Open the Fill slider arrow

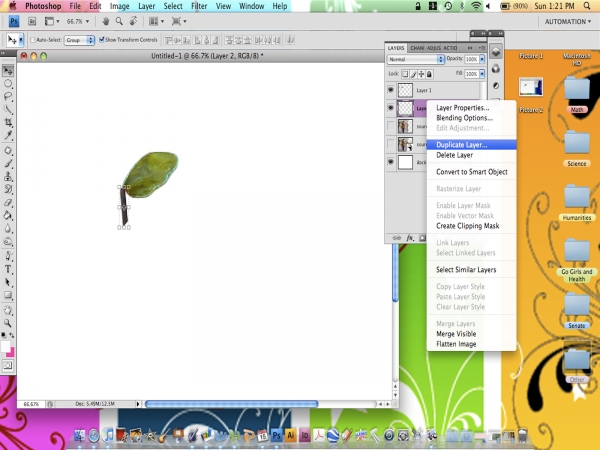pos(482,74)
